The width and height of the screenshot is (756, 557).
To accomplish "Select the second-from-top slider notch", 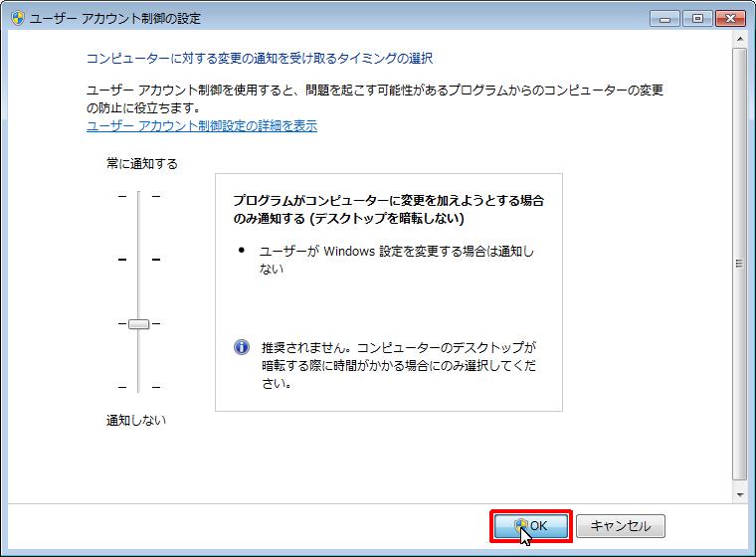I will click(138, 260).
